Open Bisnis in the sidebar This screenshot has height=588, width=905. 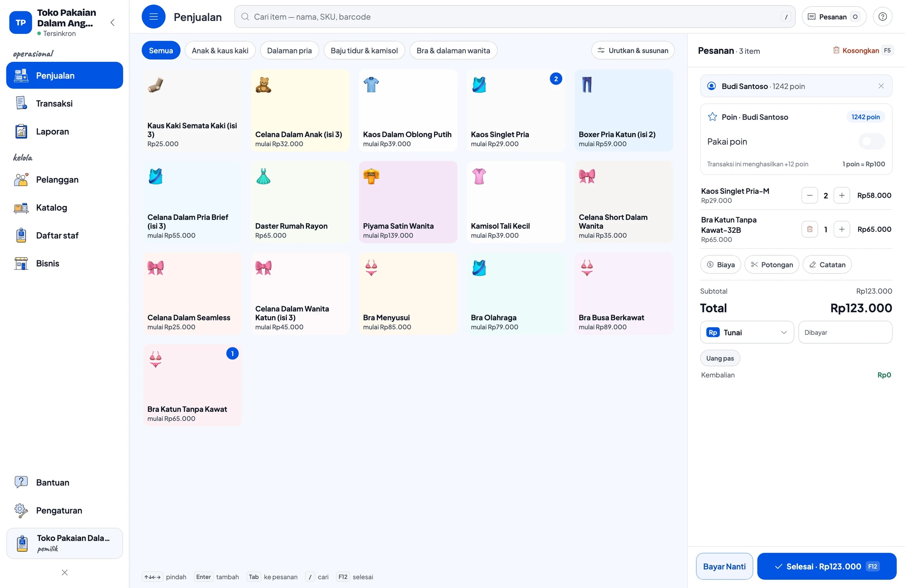[x=64, y=264]
